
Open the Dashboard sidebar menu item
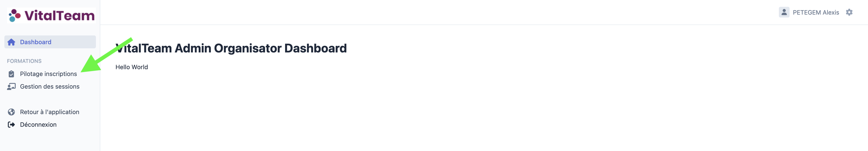pyautogui.click(x=35, y=42)
